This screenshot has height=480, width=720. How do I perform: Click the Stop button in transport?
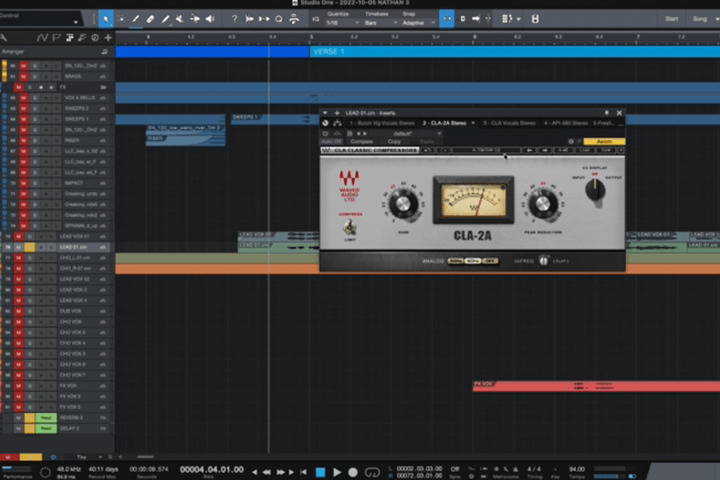pyautogui.click(x=321, y=472)
